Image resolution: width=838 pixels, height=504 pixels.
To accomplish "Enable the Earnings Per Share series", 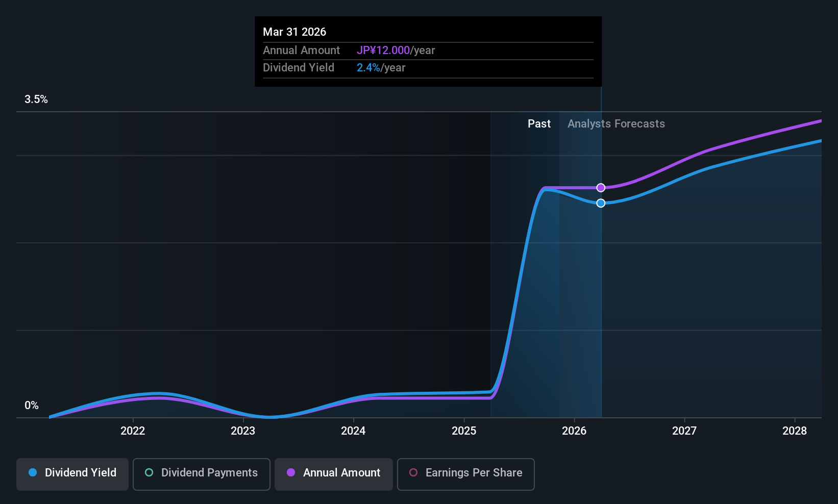I will (x=465, y=474).
